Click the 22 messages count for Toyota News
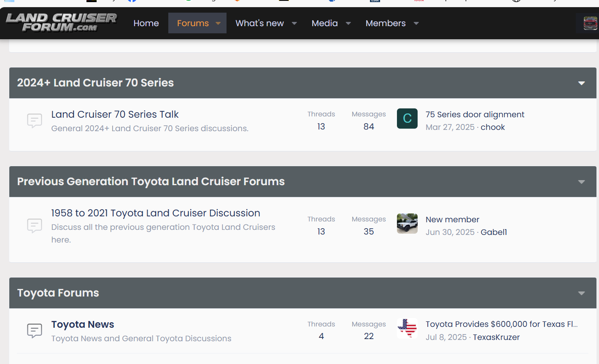Viewport: 599px width, 364px height. [x=369, y=336]
